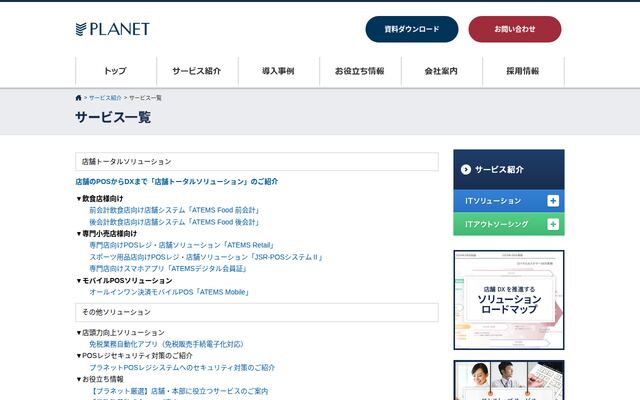640x400 pixels.
Task: Open staff photo banner below roadmap
Action: [x=509, y=380]
